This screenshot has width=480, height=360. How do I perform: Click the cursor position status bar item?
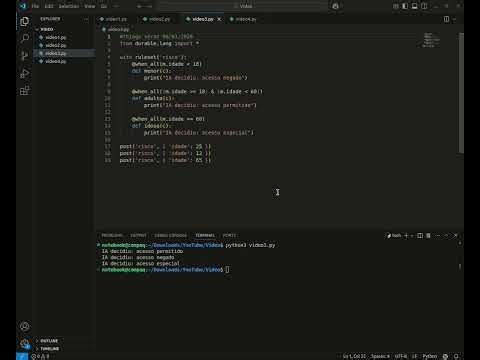(354, 356)
